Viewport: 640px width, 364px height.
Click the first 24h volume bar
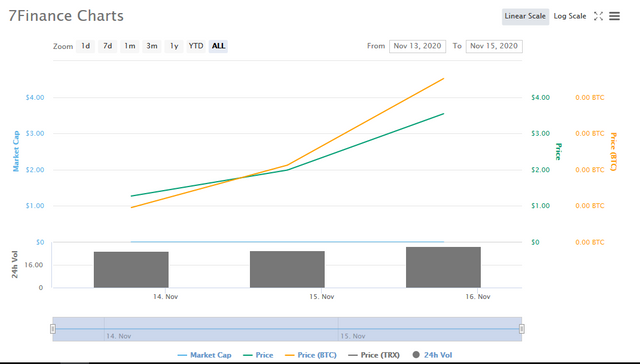(x=131, y=270)
